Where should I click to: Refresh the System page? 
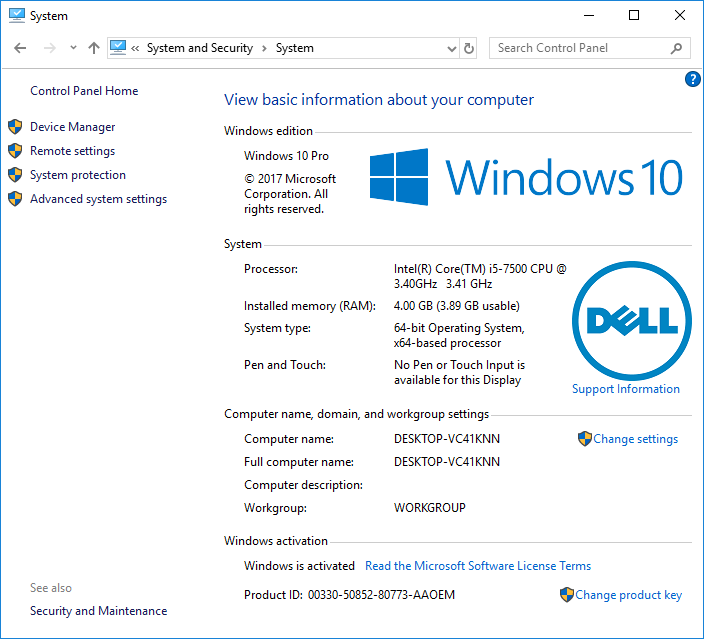[468, 48]
